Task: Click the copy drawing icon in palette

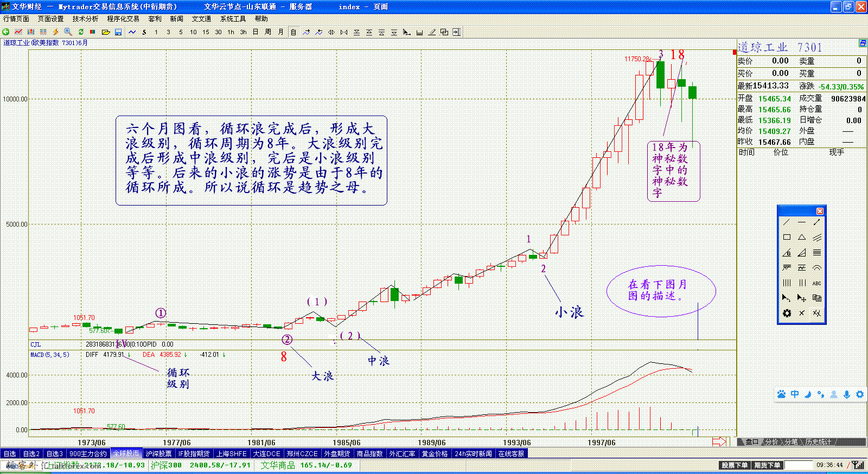Action: tap(817, 298)
